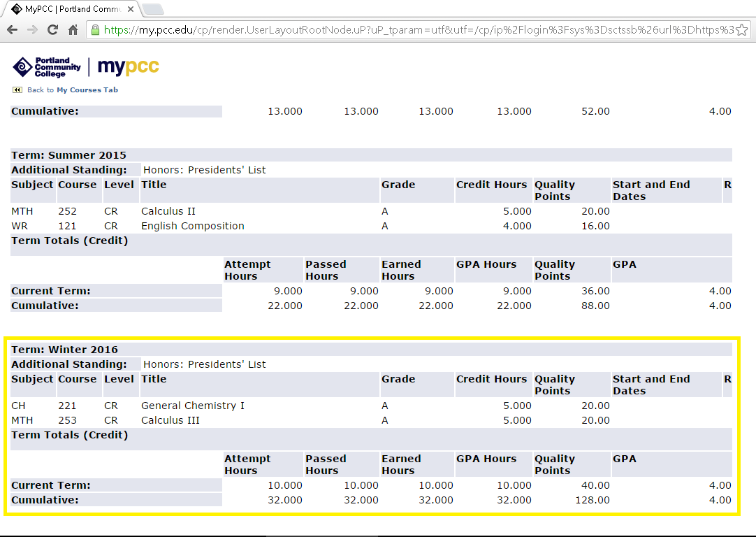Click the Portland Community College logo
Screen dimensions: 756x544
(x=47, y=67)
